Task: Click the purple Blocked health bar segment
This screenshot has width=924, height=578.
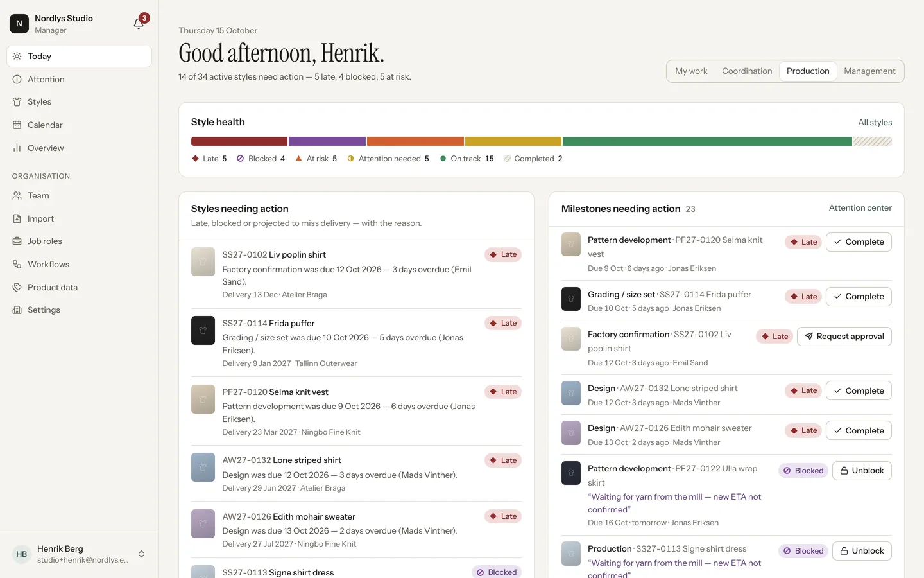Action: tap(327, 141)
